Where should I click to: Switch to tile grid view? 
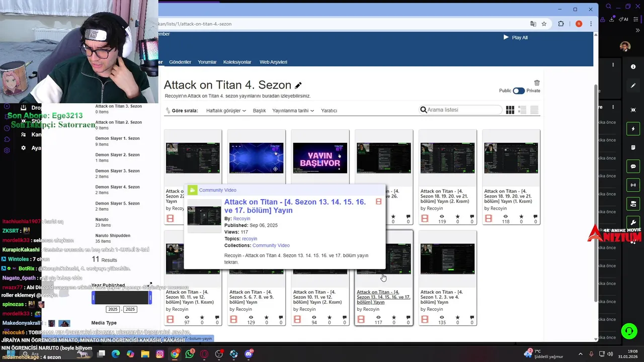click(510, 110)
